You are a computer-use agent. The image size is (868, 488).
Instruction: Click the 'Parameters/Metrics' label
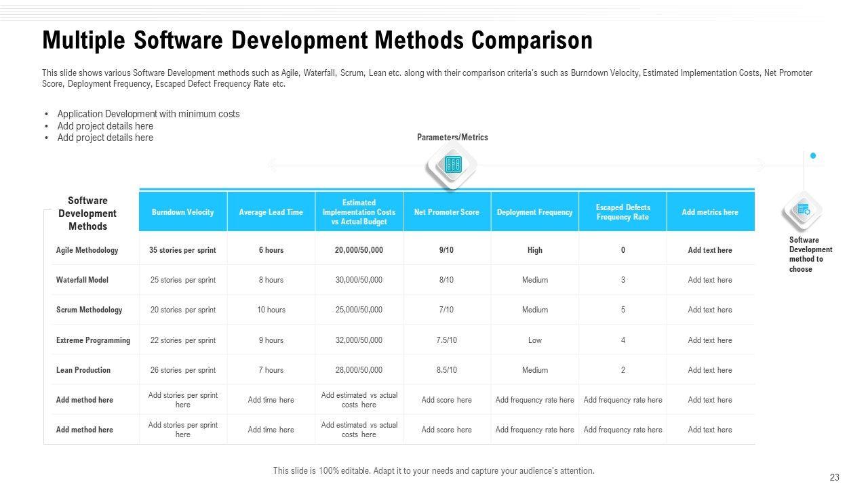pos(452,137)
